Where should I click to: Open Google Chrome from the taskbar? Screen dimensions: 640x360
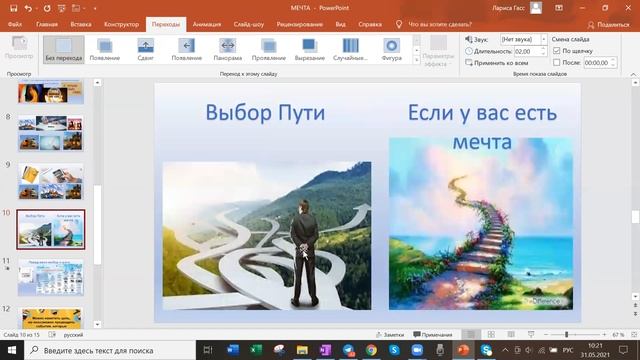[371, 350]
